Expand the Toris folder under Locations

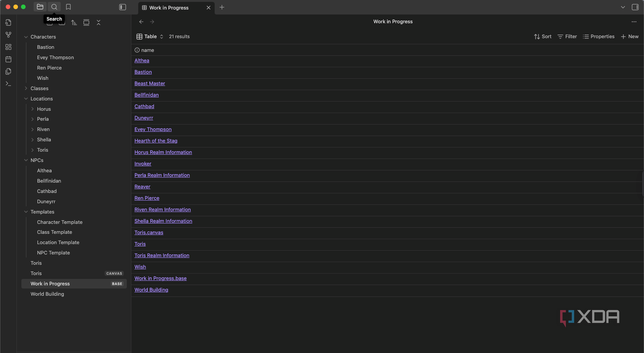coord(32,150)
